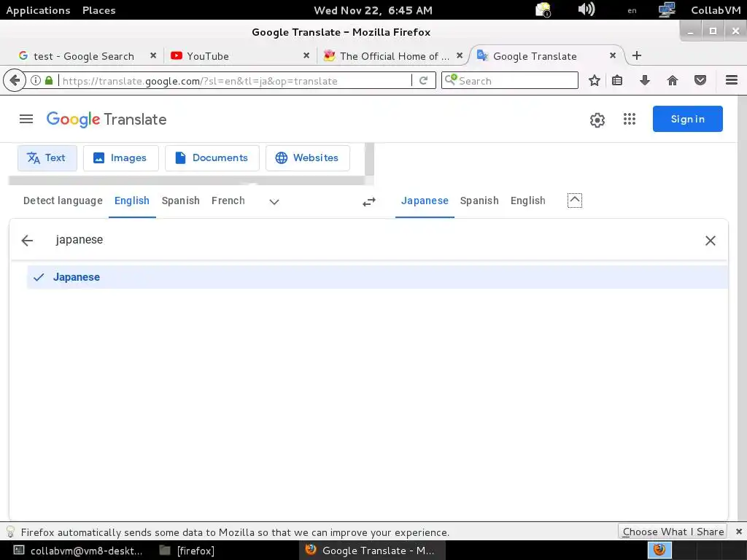Click the Google Translate logo
The width and height of the screenshot is (747, 560).
pyautogui.click(x=107, y=119)
